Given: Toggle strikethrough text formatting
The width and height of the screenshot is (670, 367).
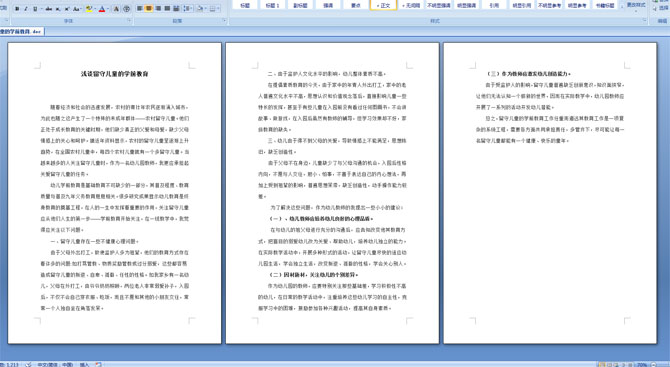Looking at the screenshot, I should tap(49, 9).
